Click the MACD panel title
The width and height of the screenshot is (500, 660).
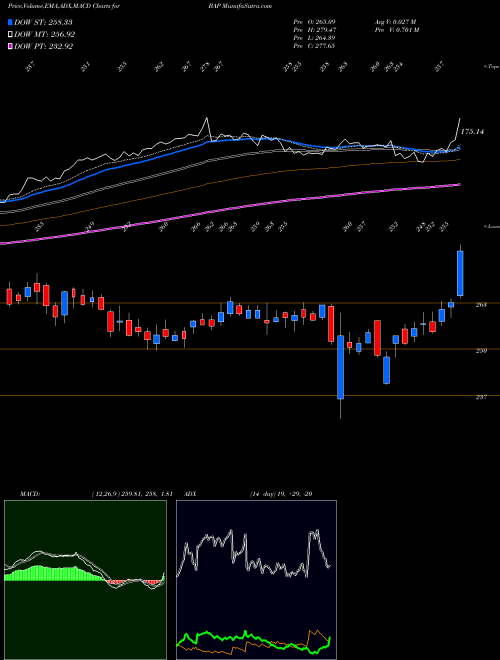[30, 494]
